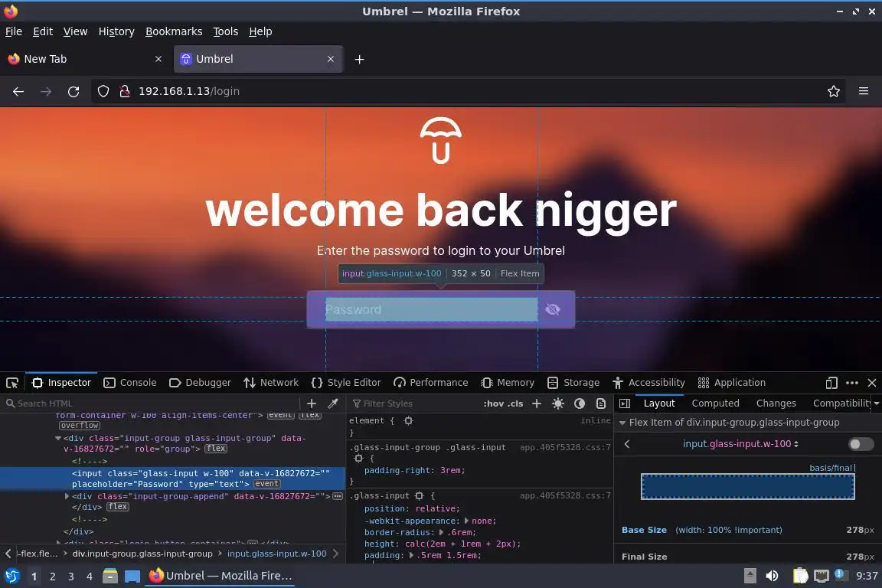Viewport: 882px width, 588px height.
Task: Open a new browser tab with plus
Action: click(359, 59)
